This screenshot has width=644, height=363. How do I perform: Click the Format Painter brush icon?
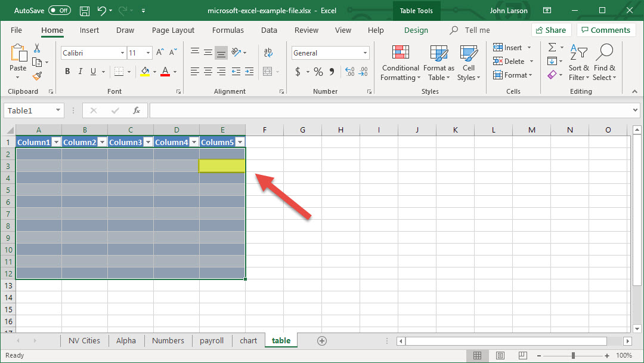coord(37,76)
